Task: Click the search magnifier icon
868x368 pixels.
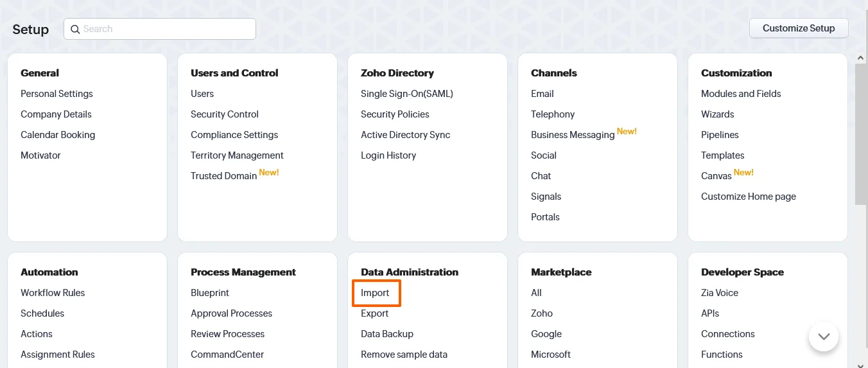Action: coord(75,29)
